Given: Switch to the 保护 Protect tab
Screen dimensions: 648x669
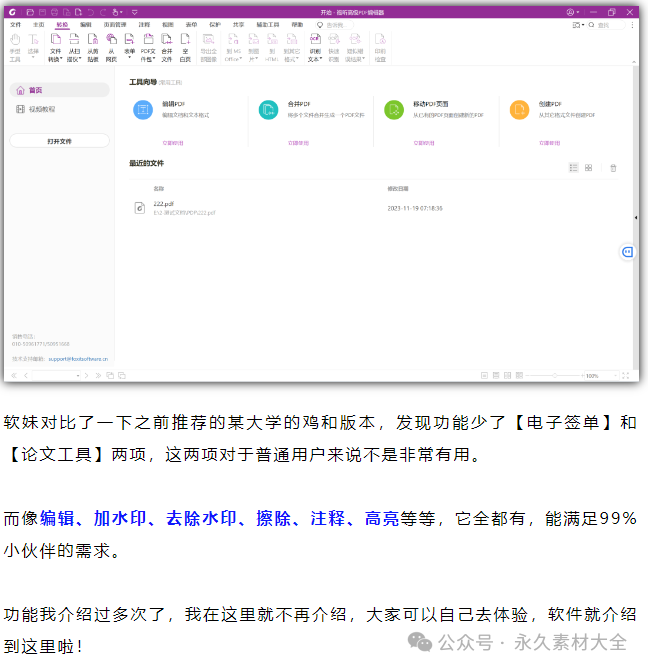Looking at the screenshot, I should tap(215, 25).
